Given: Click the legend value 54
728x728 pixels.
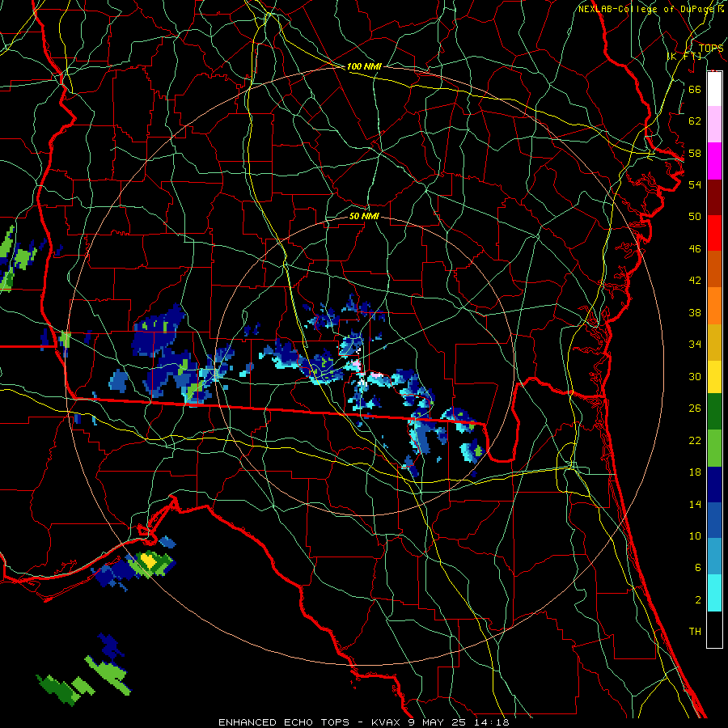Looking at the screenshot, I should pyautogui.click(x=695, y=184).
